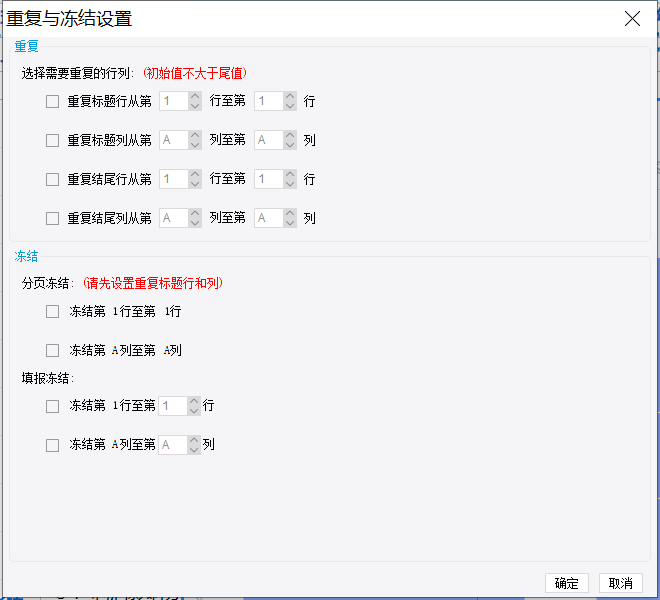660x600 pixels.
Task: Click the 重复标题列从第 label
Action: 109,140
